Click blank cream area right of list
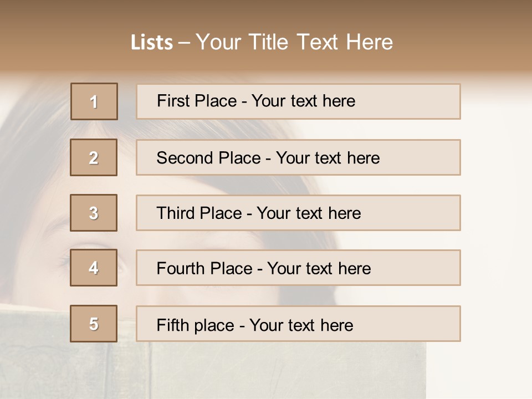Image resolution: width=532 pixels, height=399 pixels. pos(496,222)
